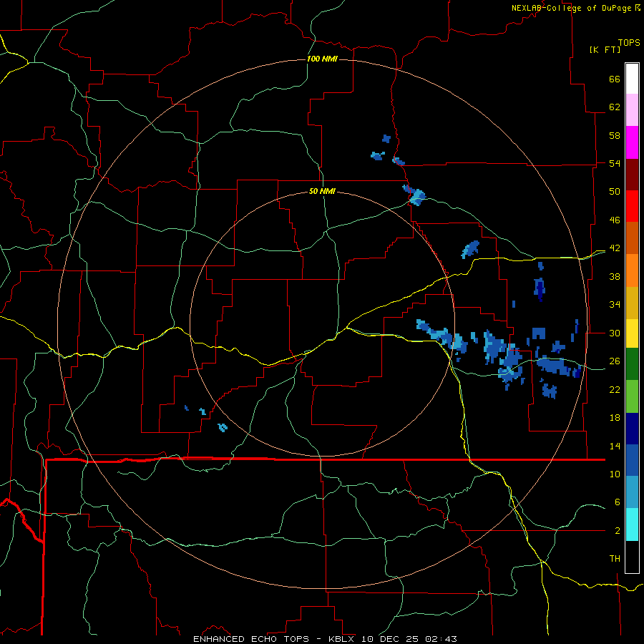Image resolution: width=644 pixels, height=644 pixels.
Task: Click the '100 NMI' range ring label
Action: (x=322, y=59)
